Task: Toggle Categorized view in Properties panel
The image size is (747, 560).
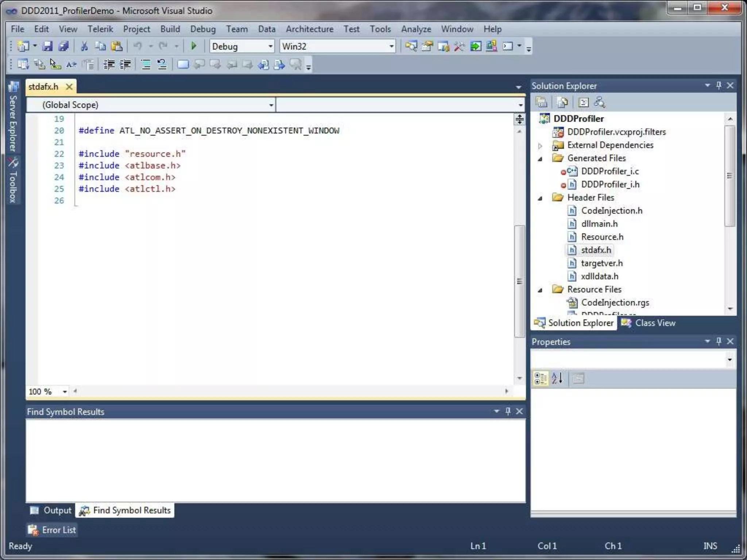Action: 540,378
